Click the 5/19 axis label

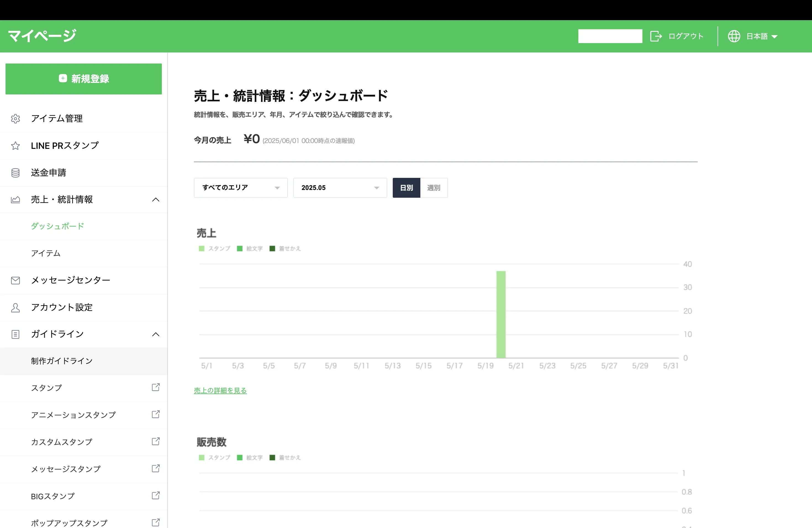[x=485, y=366]
